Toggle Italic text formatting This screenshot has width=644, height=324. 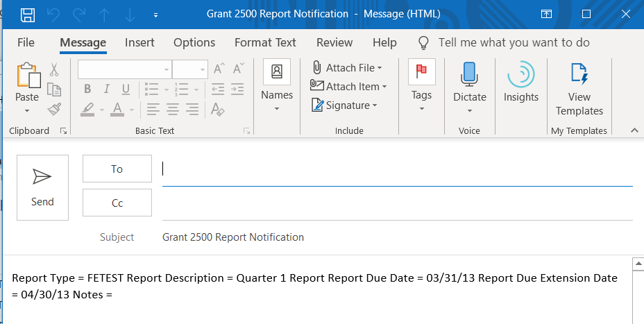[x=107, y=89]
